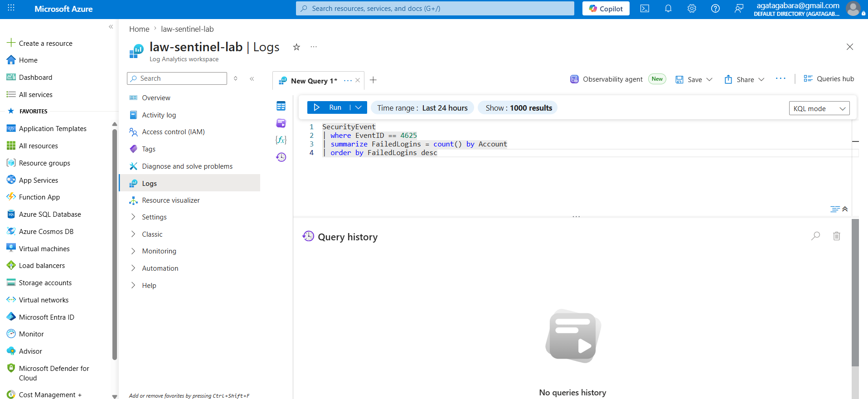Click the expand/collapse sort arrows near Search
868x399 pixels.
point(236,78)
